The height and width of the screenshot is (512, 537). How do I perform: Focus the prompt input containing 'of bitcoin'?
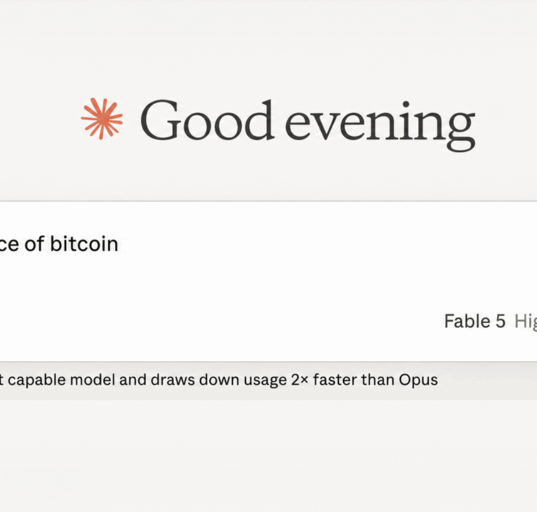click(x=268, y=281)
